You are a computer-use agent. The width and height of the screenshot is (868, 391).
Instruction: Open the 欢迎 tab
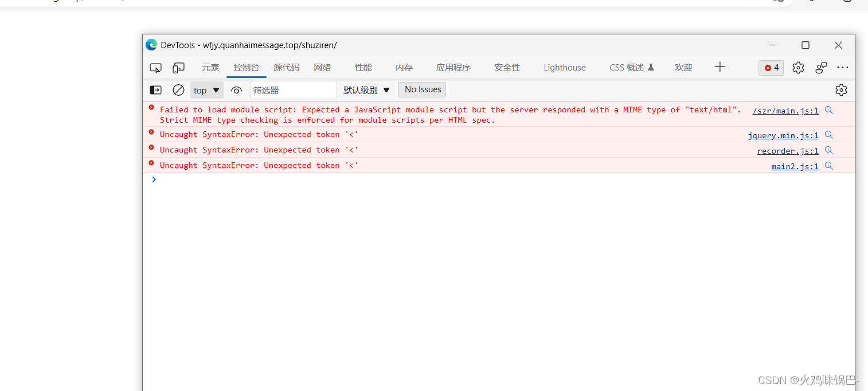(683, 68)
